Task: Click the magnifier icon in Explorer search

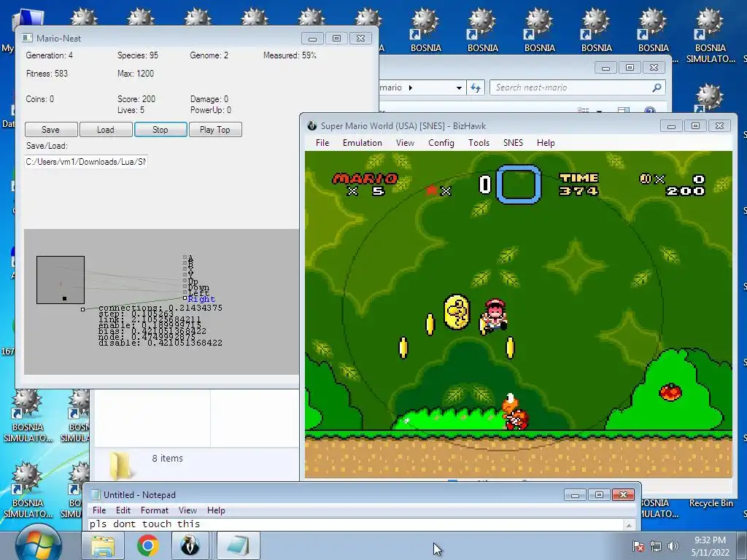Action: 657,87
